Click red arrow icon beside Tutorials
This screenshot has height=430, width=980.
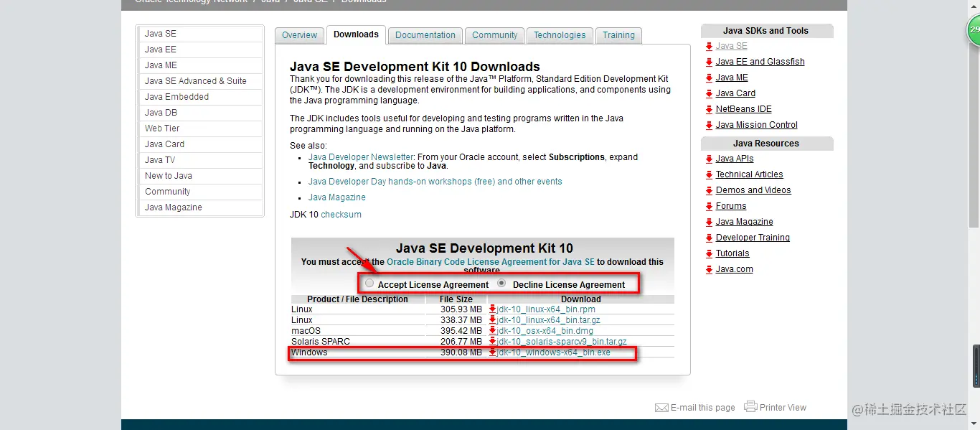[x=709, y=254]
